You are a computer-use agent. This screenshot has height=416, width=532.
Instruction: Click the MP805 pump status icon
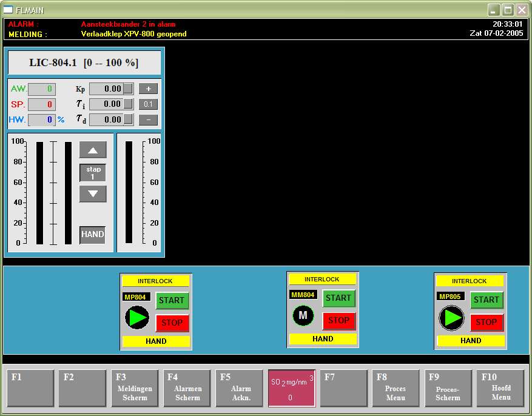tap(451, 318)
